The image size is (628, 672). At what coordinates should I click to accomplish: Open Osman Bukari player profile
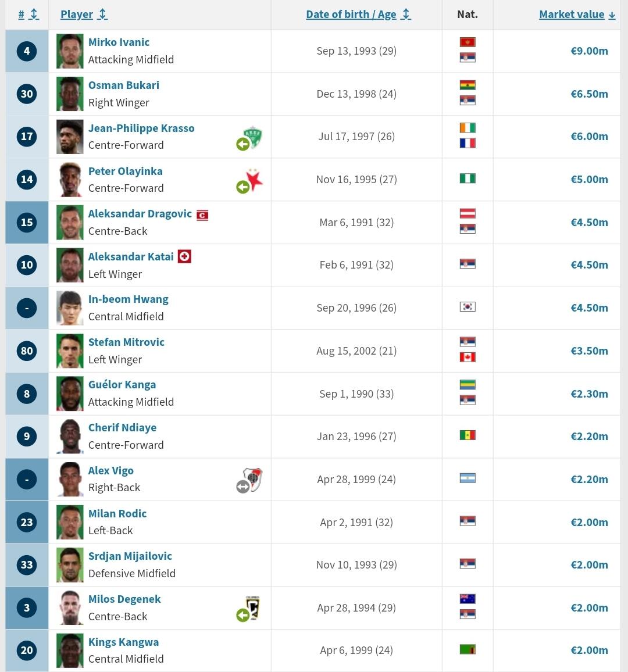click(x=123, y=85)
